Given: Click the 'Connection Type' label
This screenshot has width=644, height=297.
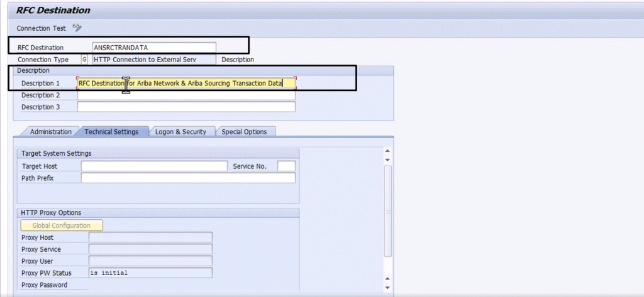Looking at the screenshot, I should pos(43,60).
